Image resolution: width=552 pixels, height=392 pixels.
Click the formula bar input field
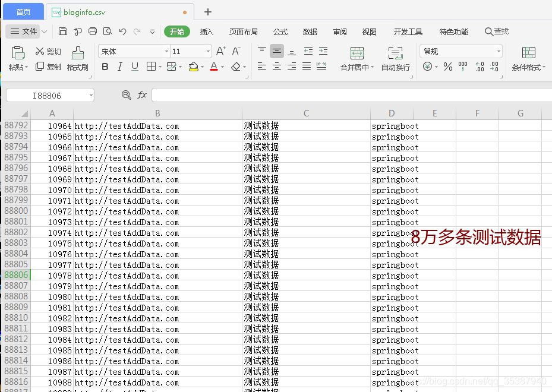(x=352, y=95)
